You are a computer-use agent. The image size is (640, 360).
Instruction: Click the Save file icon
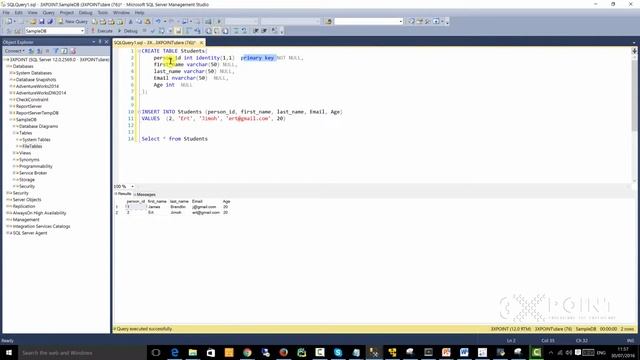tap(41, 21)
